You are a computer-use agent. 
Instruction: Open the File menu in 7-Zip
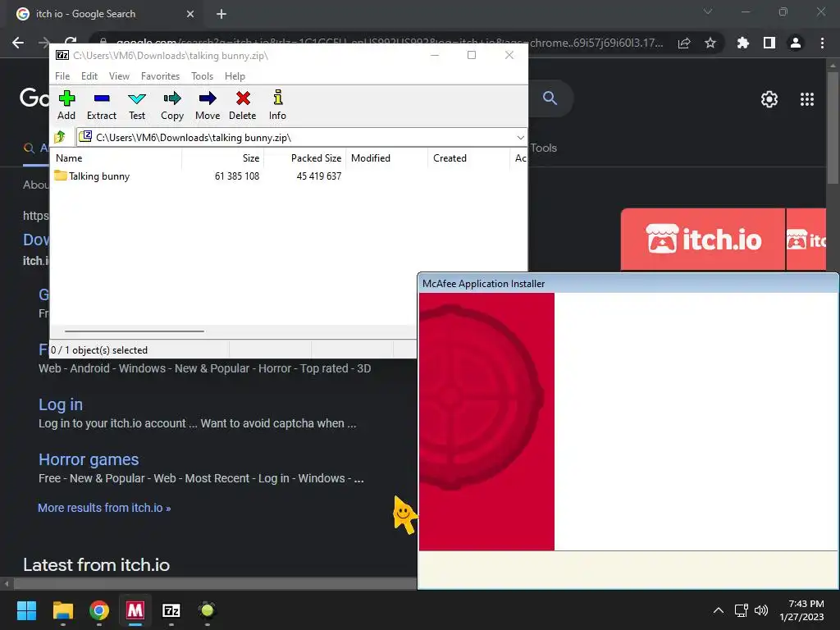62,76
